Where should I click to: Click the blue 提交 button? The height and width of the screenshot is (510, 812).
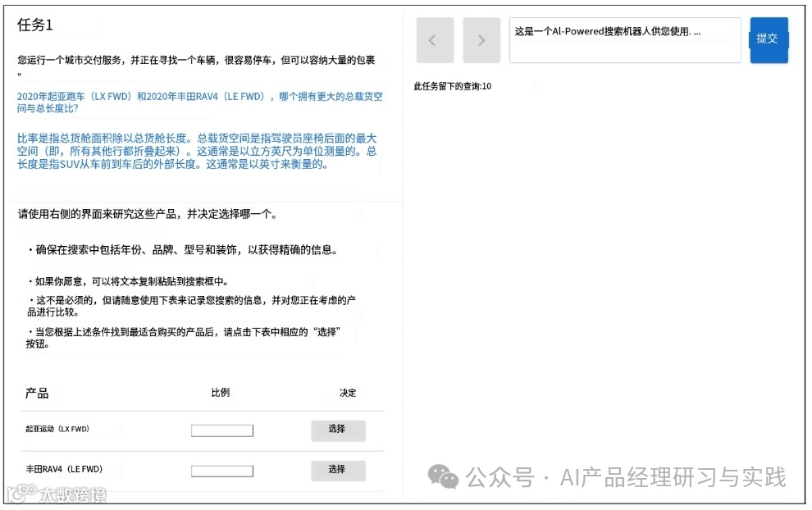769,40
